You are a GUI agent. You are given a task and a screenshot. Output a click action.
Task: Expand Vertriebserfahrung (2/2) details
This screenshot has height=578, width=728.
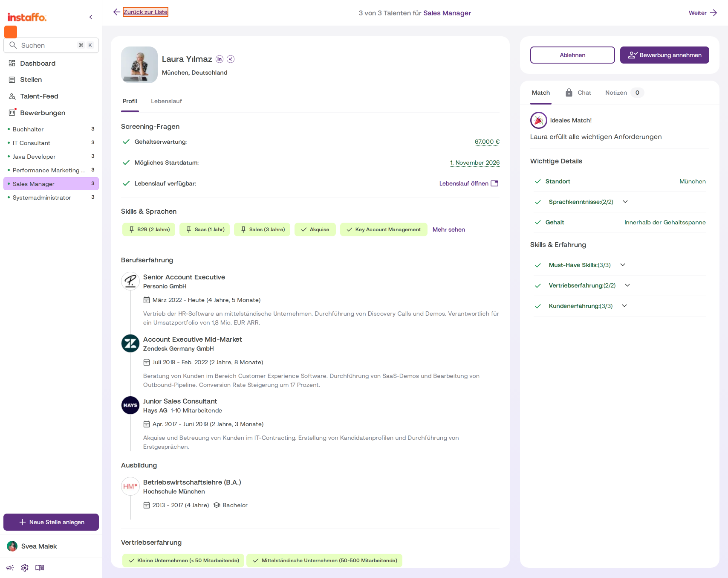click(x=627, y=285)
